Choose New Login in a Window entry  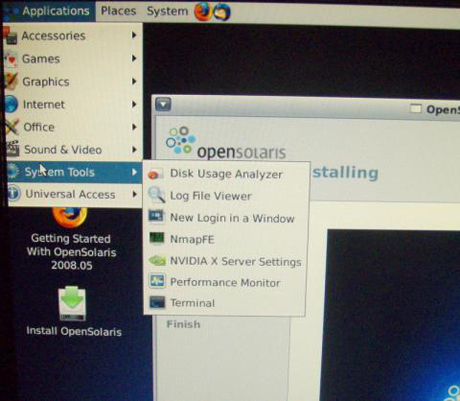coord(225,218)
